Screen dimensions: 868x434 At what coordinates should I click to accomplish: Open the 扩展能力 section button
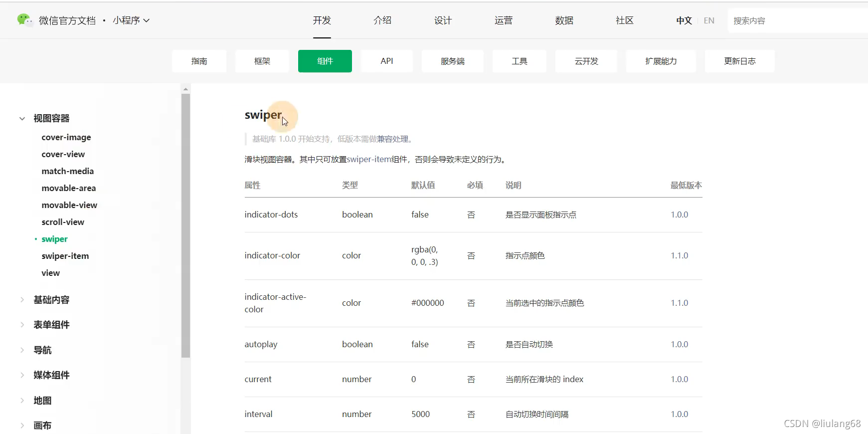coord(661,61)
